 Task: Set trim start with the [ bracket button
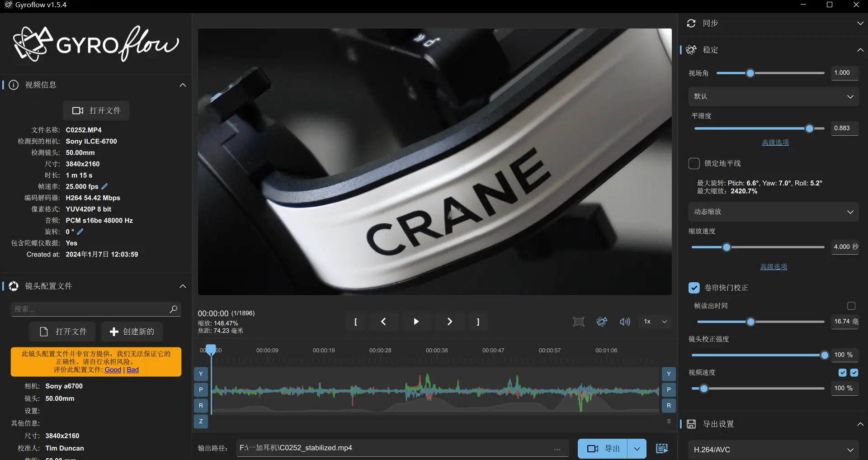coord(356,322)
